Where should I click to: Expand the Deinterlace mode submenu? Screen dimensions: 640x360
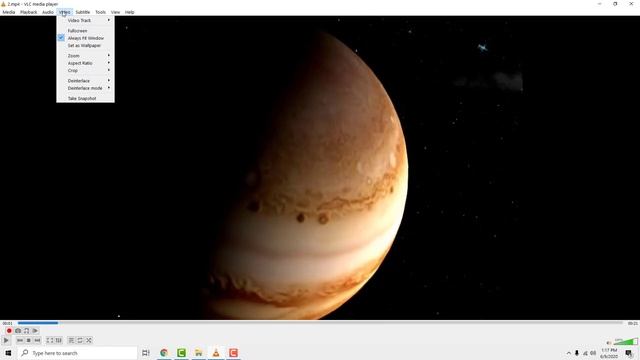click(x=85, y=88)
